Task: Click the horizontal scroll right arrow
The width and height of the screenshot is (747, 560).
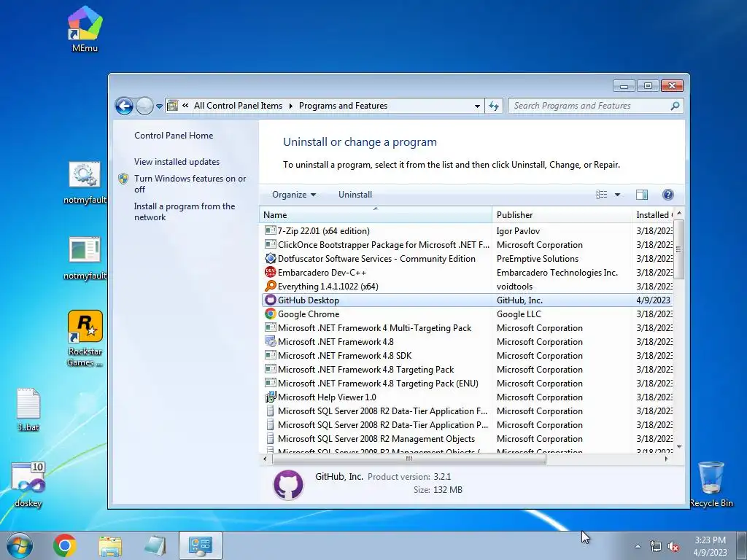Action: click(666, 459)
